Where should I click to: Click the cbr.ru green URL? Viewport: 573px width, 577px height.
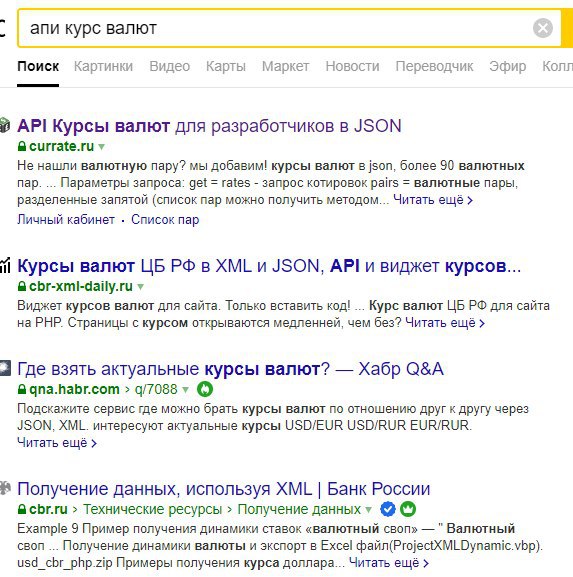(48, 510)
